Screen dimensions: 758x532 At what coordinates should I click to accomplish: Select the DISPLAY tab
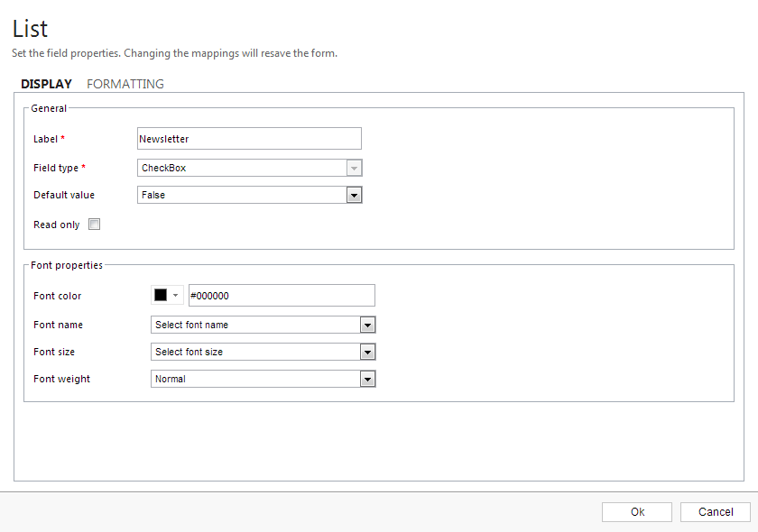pos(46,84)
